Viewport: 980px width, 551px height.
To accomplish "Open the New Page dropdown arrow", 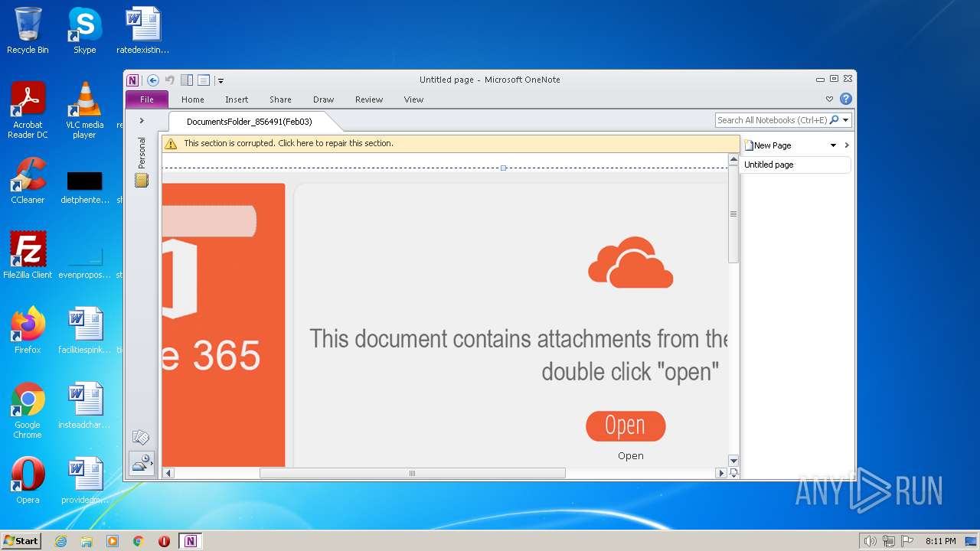I will tap(833, 145).
